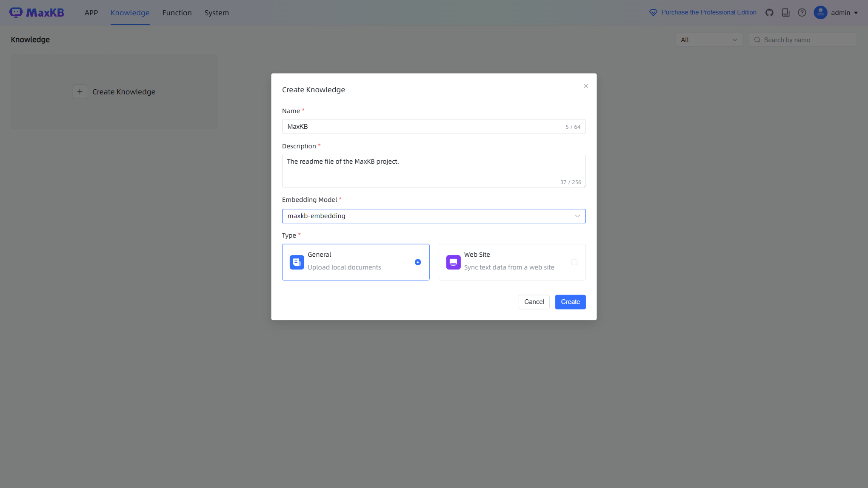The width and height of the screenshot is (868, 488).
Task: Open the documentation book icon
Action: tap(785, 12)
